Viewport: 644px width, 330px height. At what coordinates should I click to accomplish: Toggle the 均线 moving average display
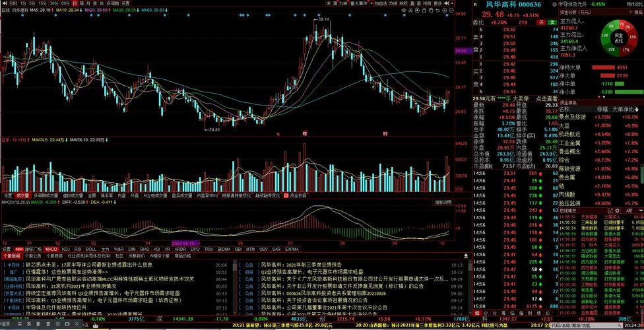point(393,3)
